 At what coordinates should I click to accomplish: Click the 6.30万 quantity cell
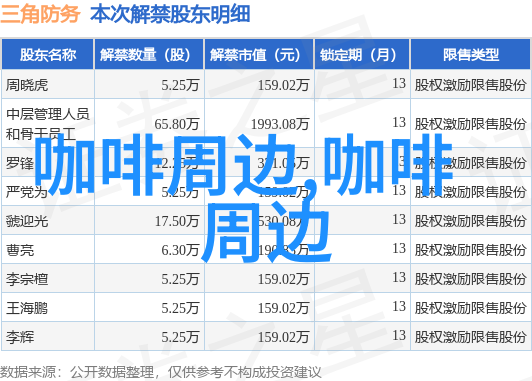click(180, 250)
